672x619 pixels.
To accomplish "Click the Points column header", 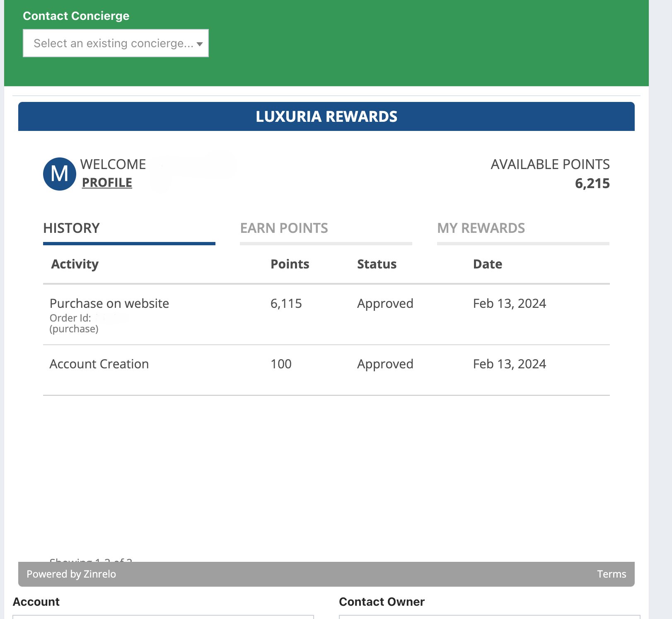I will pyautogui.click(x=290, y=264).
